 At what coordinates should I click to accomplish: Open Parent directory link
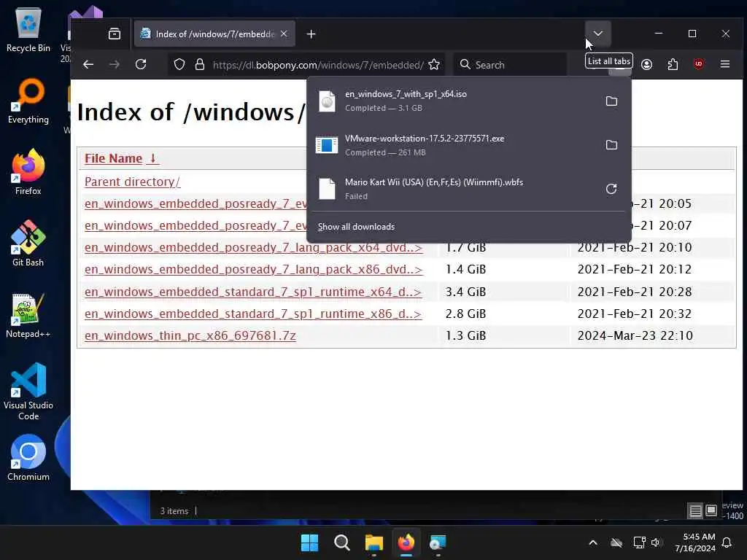point(132,182)
